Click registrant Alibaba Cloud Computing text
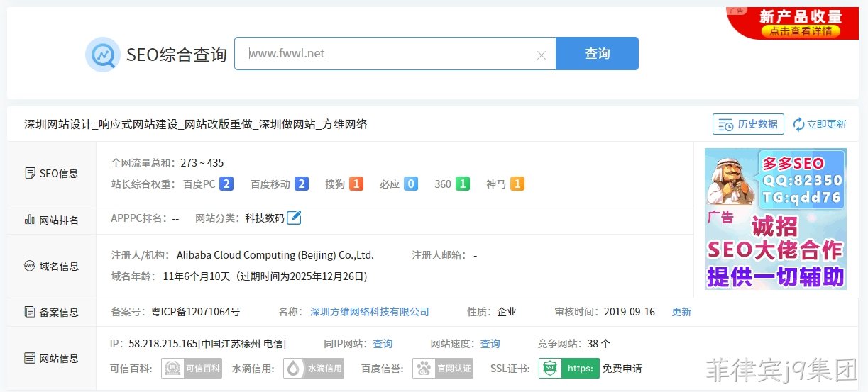Image resolution: width=868 pixels, height=392 pixels. pyautogui.click(x=275, y=255)
